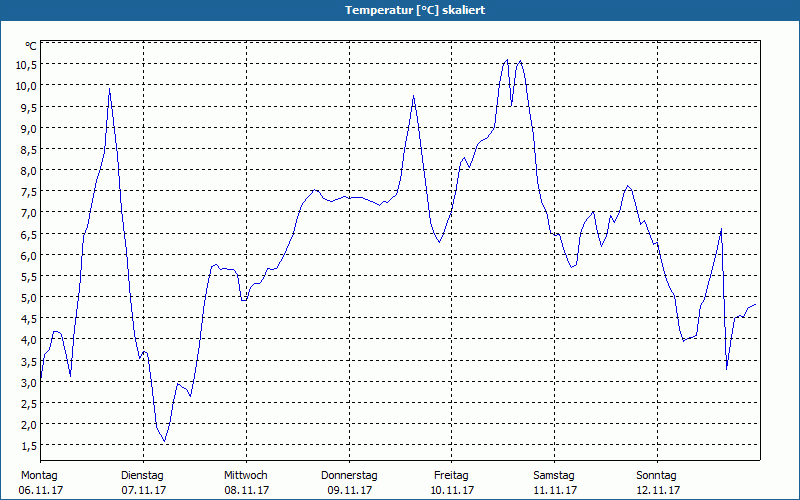This screenshot has width=800, height=500.
Task: Select the Mittwoch 08.11.17 axis label
Action: click(246, 483)
